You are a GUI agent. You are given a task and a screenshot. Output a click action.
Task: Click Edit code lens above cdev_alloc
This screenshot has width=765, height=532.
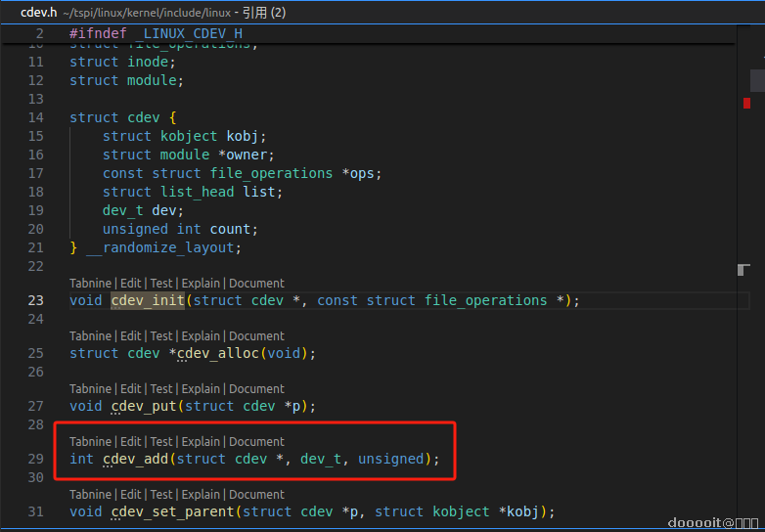point(130,336)
